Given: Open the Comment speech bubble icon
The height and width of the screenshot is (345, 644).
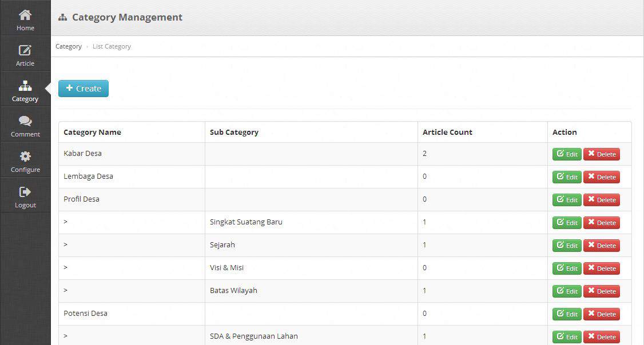Looking at the screenshot, I should point(25,121).
